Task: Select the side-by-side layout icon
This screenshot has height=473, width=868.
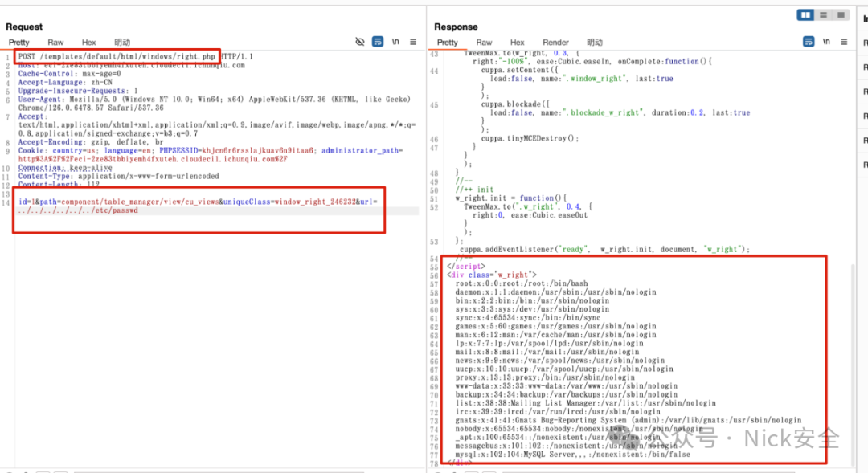Action: click(x=805, y=15)
